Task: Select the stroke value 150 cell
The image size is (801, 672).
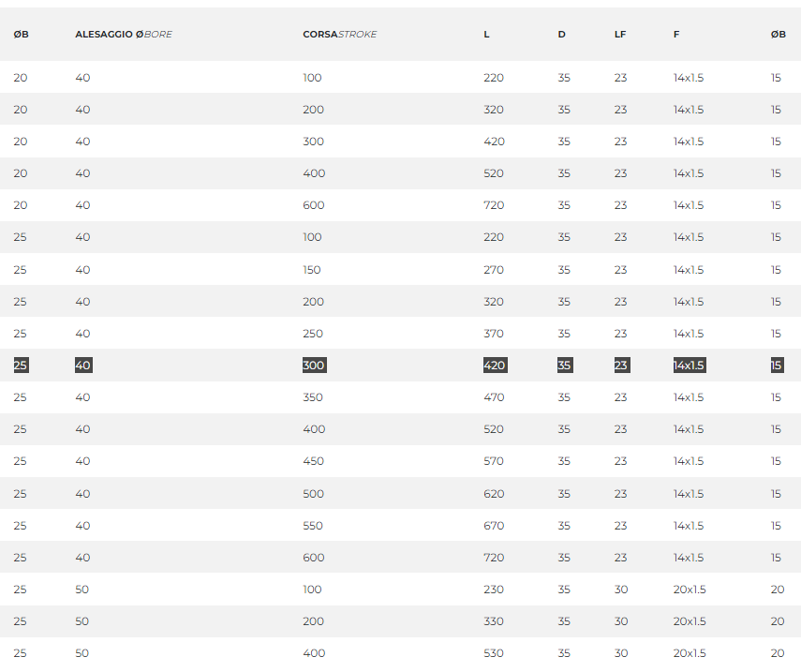Action: (312, 270)
